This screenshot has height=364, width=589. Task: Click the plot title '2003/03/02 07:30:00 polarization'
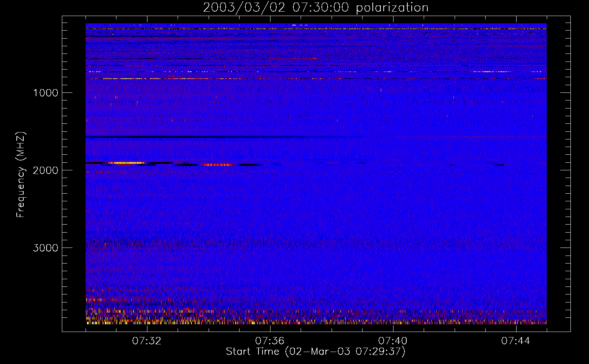click(316, 8)
